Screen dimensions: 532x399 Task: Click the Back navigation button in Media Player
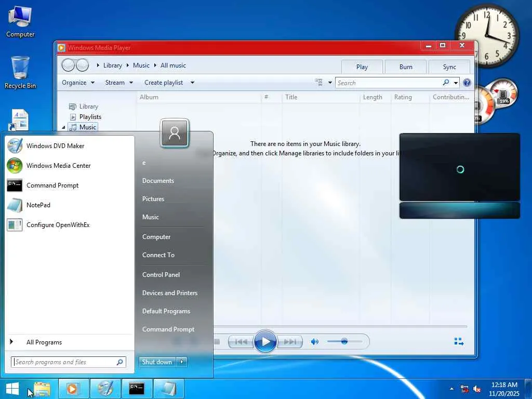[x=68, y=65]
